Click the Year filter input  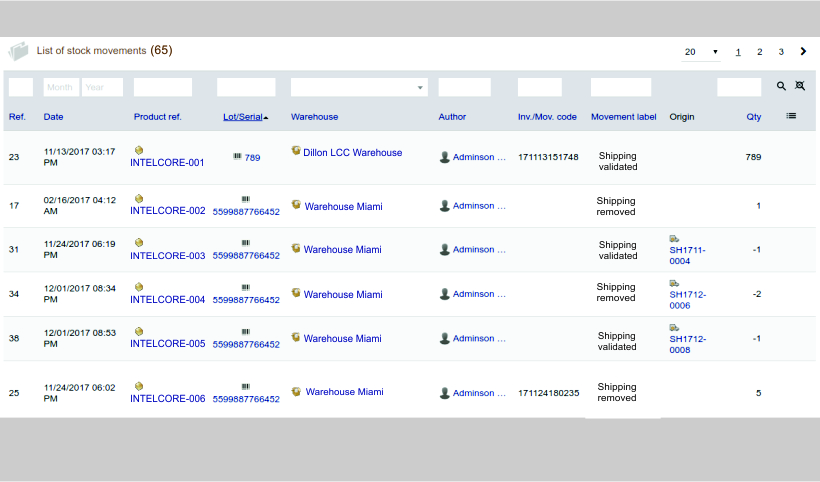pos(102,87)
